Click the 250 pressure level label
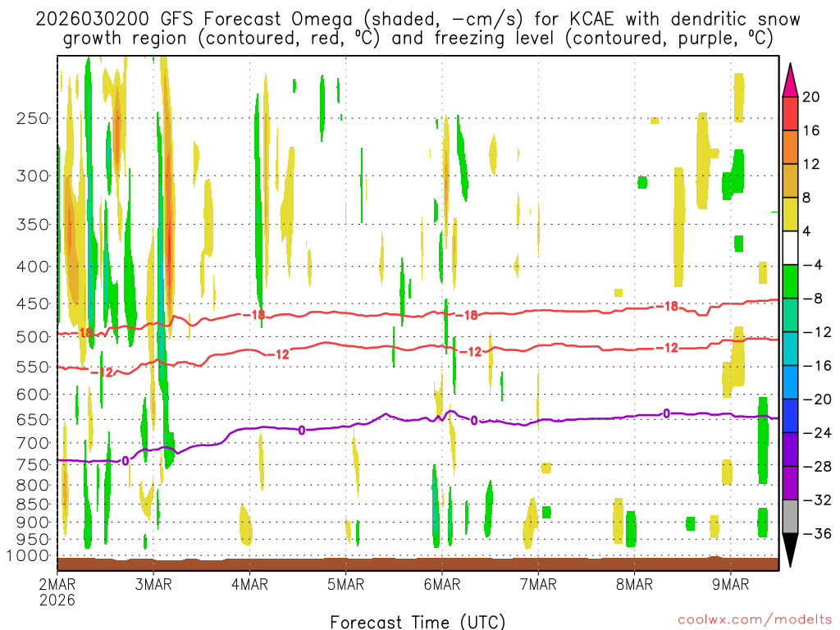The image size is (840, 630). (x=33, y=118)
